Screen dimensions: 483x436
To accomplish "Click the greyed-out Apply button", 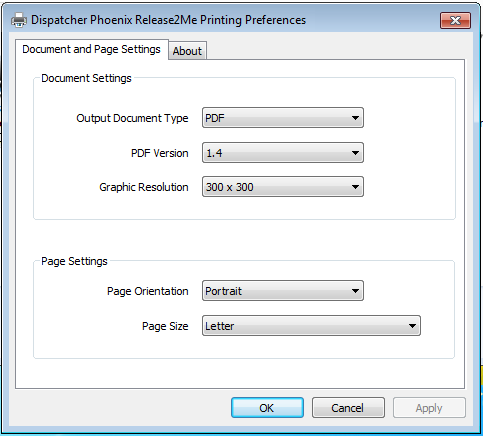I will pos(429,408).
